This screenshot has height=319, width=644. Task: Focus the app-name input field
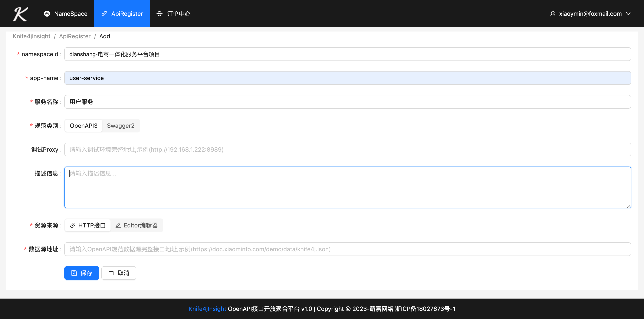348,78
